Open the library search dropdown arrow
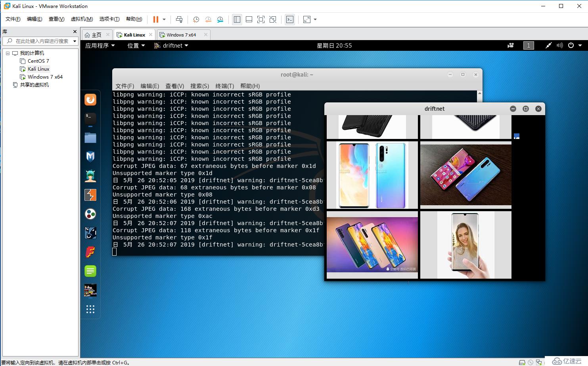 coord(75,41)
